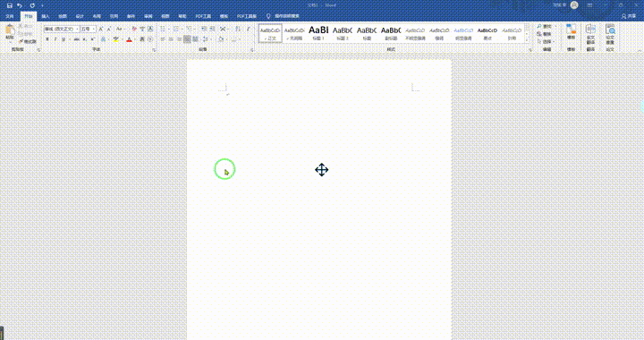644x340 pixels.
Task: Apply the Heading 1 style (AaBl)
Action: pos(318,32)
